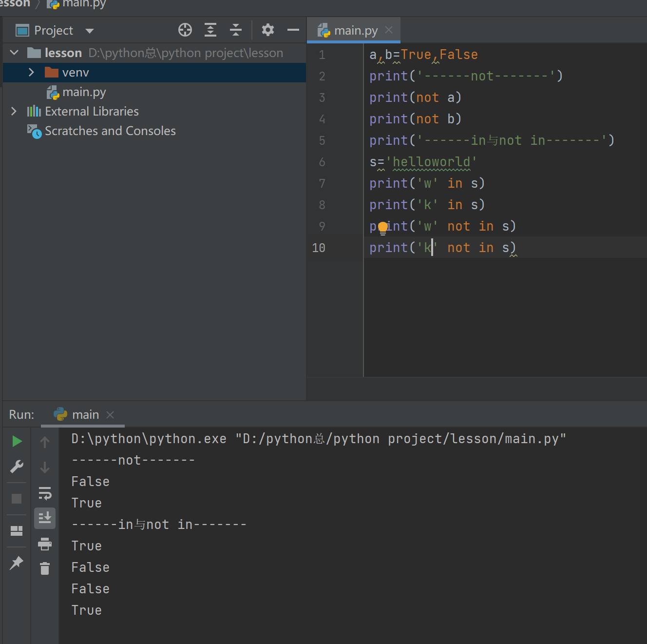The height and width of the screenshot is (644, 647).
Task: Open main.py in the project tree
Action: tap(84, 92)
